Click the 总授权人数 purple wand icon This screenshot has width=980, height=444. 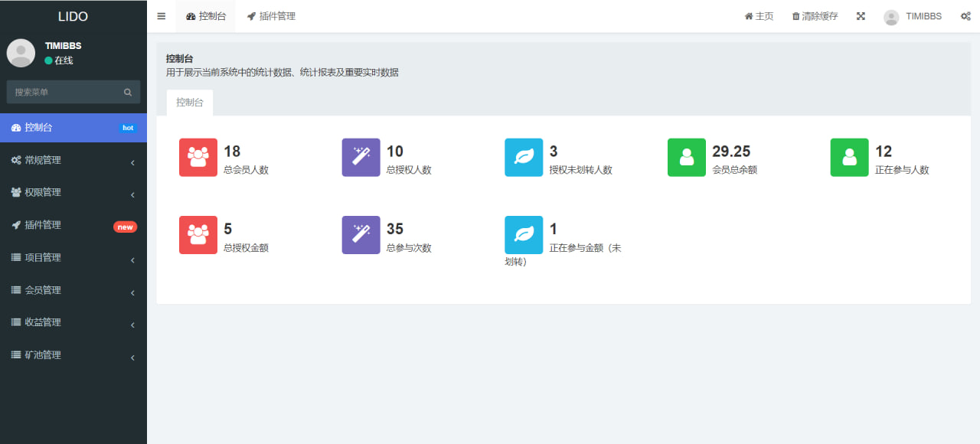click(x=361, y=157)
